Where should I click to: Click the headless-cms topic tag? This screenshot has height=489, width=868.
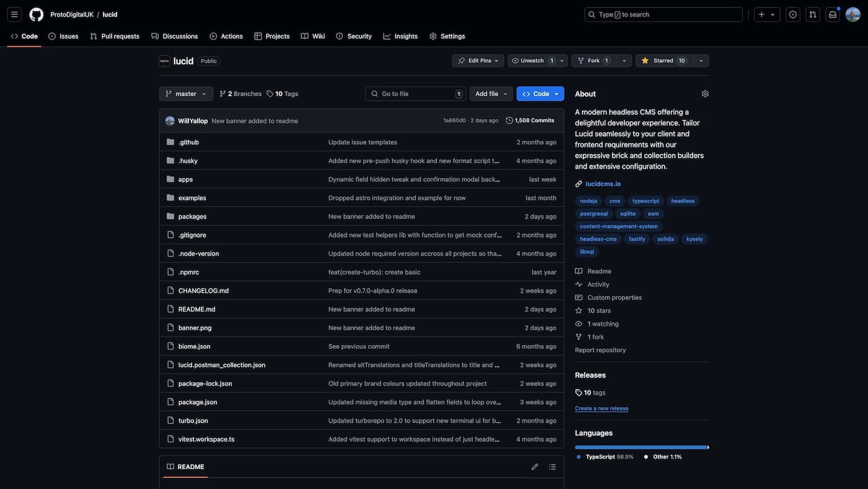pyautogui.click(x=598, y=239)
